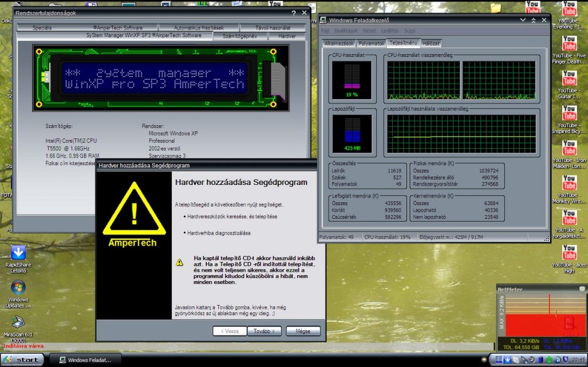This screenshot has width=588, height=367.
Task: Click the CPU-használat 19 % gauge
Action: coord(352,80)
